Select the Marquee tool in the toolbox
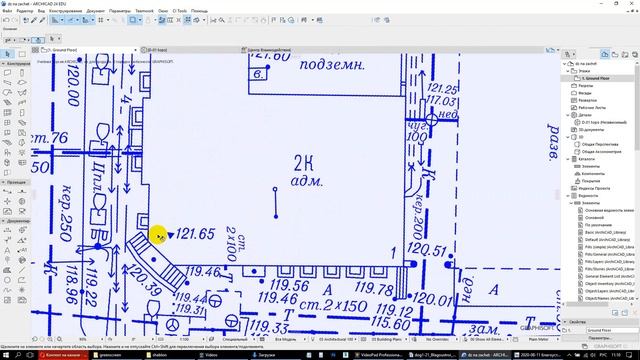Image resolution: width=640 pixels, height=360 pixels. pyautogui.click(x=22, y=54)
